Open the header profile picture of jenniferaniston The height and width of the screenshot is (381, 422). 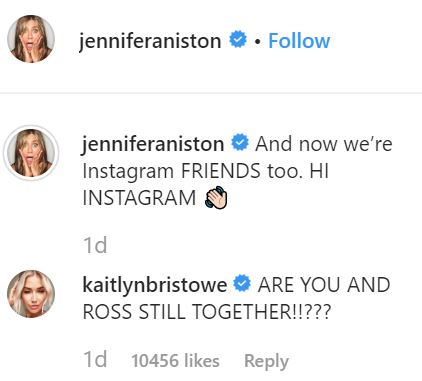(31, 39)
